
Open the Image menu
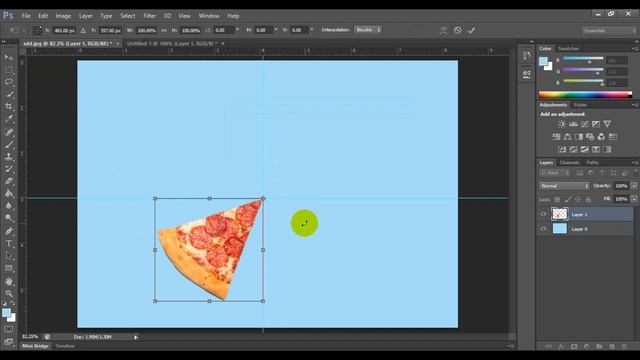click(63, 16)
